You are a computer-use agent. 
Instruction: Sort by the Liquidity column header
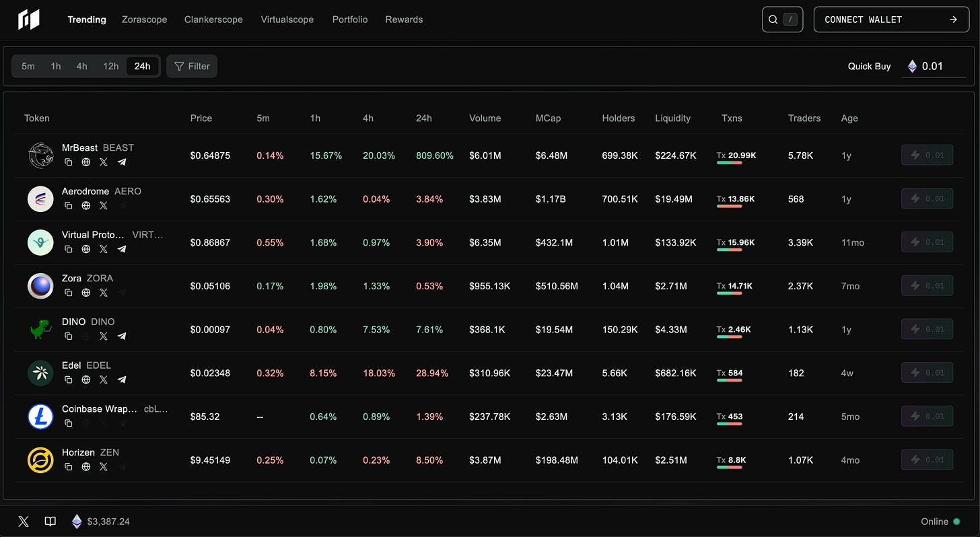click(x=672, y=118)
